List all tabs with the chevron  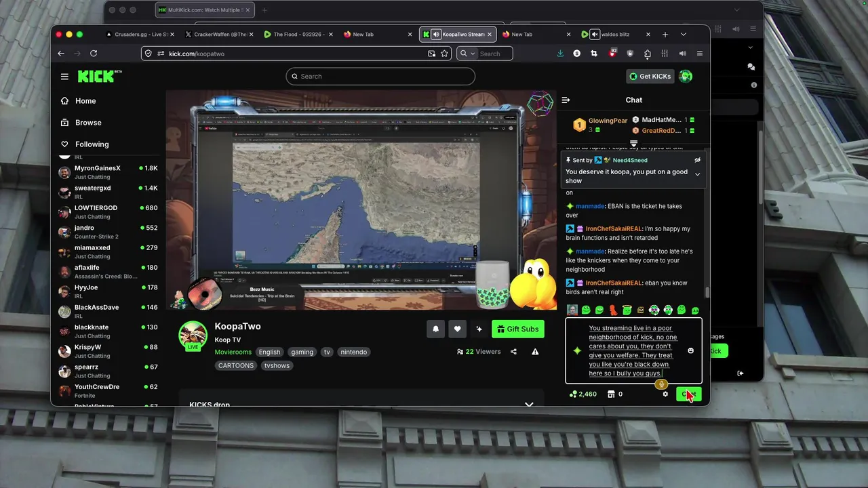click(x=684, y=35)
